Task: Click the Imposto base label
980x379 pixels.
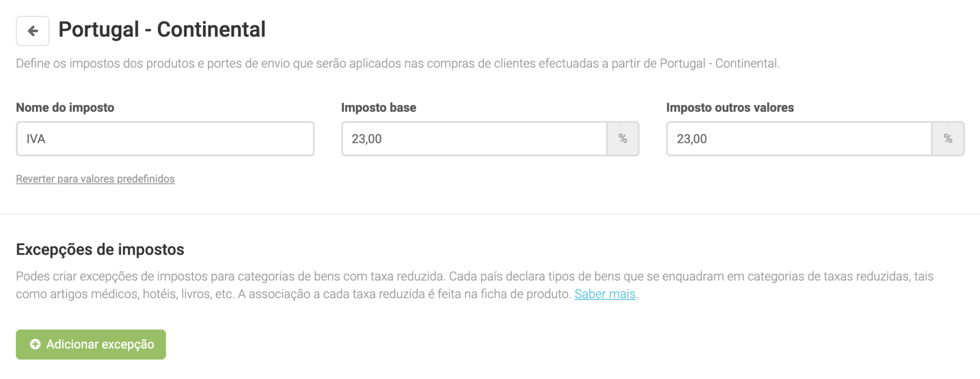Action: [x=378, y=108]
